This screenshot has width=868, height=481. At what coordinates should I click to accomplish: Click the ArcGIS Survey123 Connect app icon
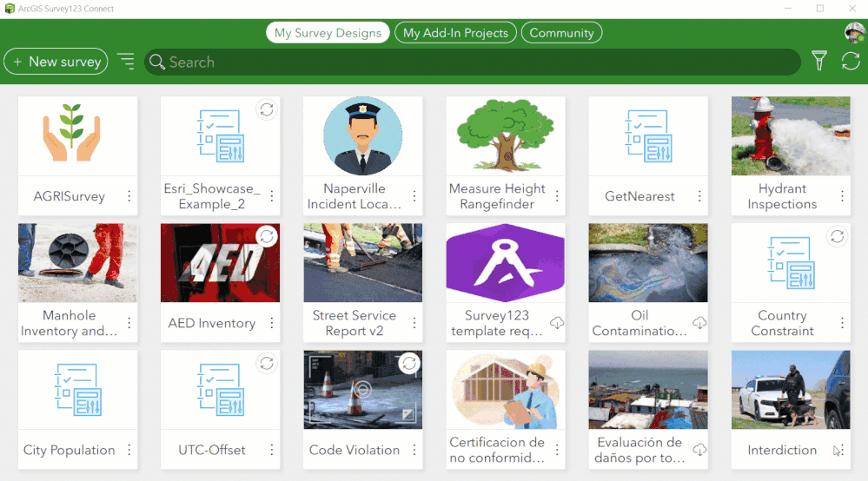click(x=9, y=9)
